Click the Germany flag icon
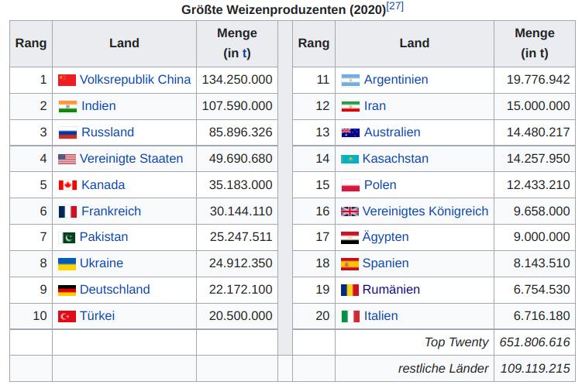This screenshot has height=392, width=582. click(x=67, y=290)
